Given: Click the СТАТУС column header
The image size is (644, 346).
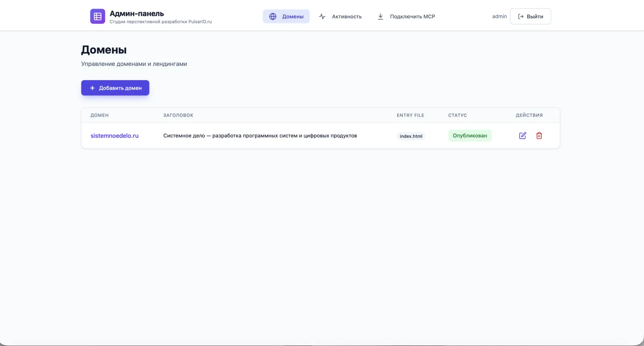Looking at the screenshot, I should (458, 115).
